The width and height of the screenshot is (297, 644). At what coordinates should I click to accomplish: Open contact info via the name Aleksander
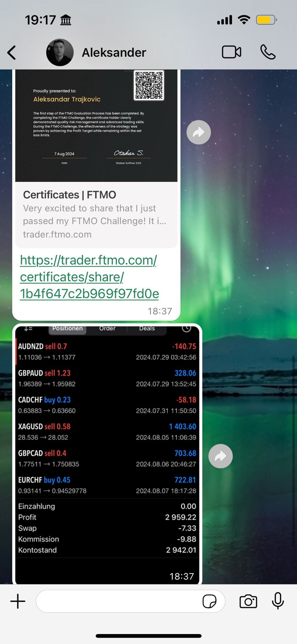click(x=114, y=53)
